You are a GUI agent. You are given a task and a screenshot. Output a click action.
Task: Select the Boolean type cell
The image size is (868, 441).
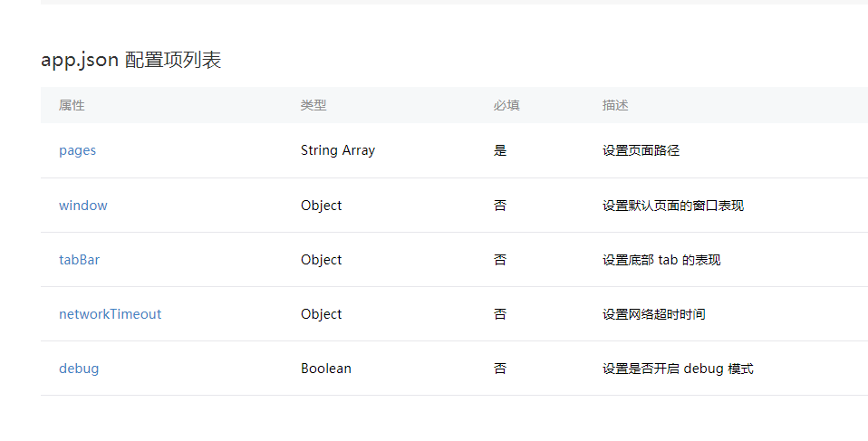pos(326,369)
